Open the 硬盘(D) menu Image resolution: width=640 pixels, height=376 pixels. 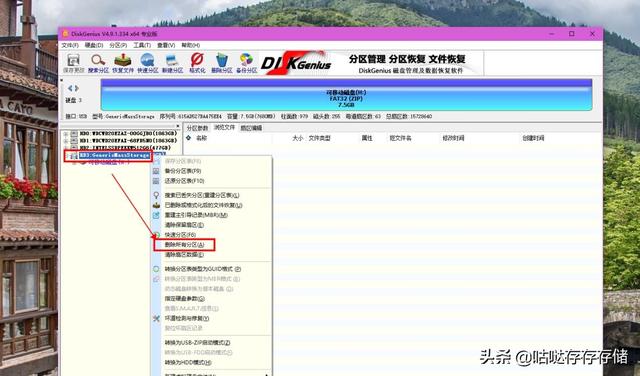click(94, 45)
